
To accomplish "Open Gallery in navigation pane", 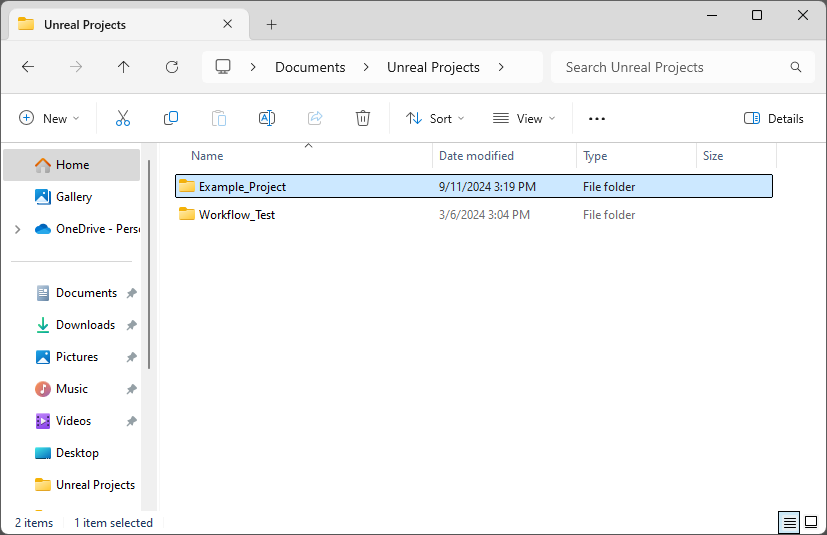I will (x=72, y=197).
